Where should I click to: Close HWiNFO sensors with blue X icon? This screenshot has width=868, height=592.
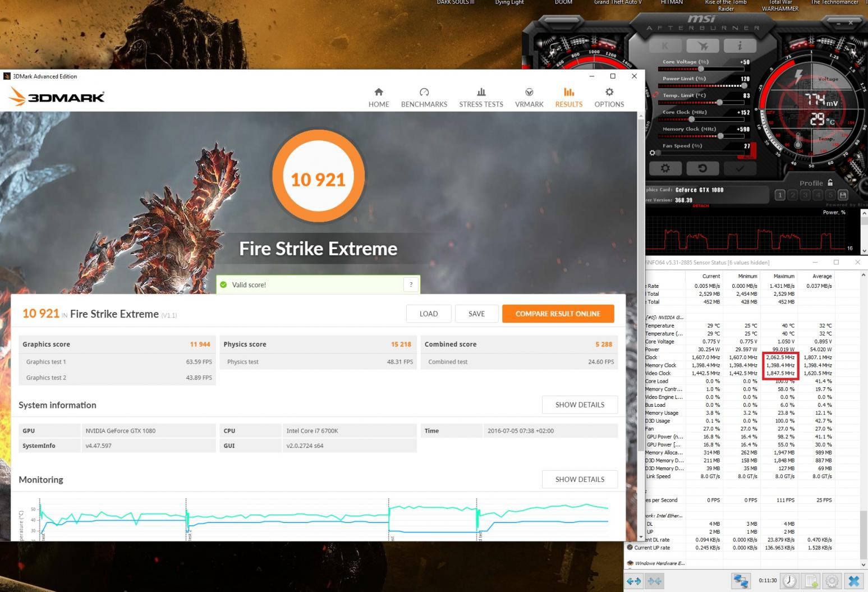[853, 581]
